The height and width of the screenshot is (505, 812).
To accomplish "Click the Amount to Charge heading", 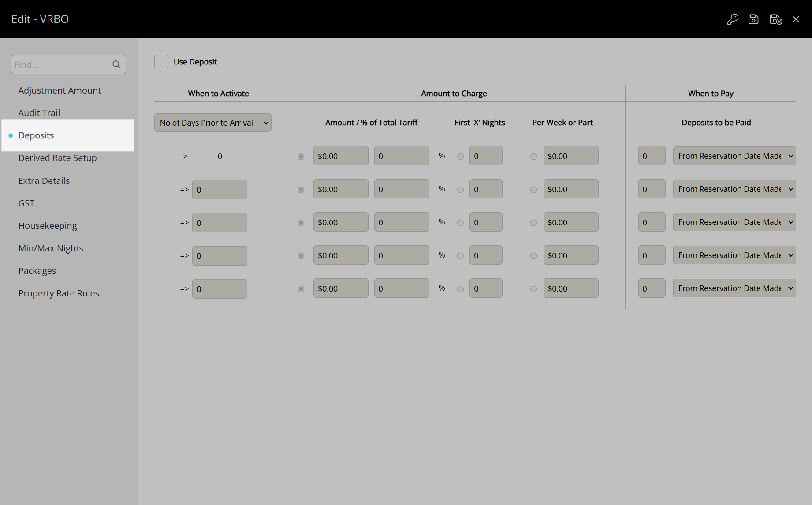I will [454, 94].
